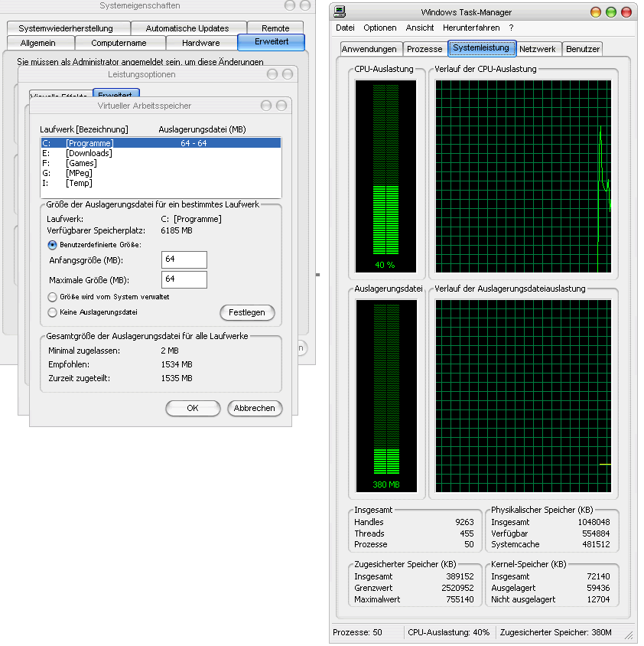Click the Verfügbarer Speicherplatz value 6185 MB

(177, 230)
